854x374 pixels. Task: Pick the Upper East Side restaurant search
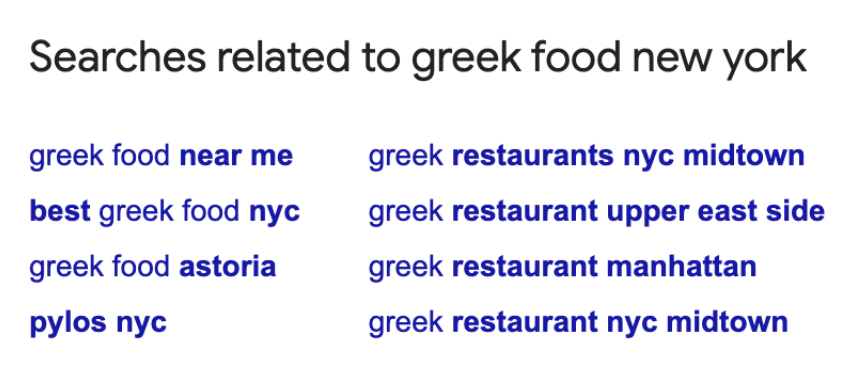(x=596, y=212)
